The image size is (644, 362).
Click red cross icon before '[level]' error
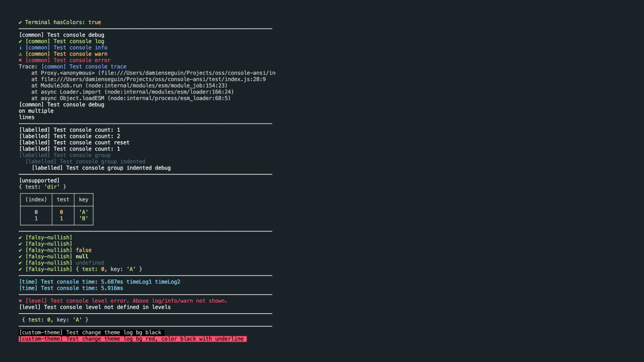21,301
